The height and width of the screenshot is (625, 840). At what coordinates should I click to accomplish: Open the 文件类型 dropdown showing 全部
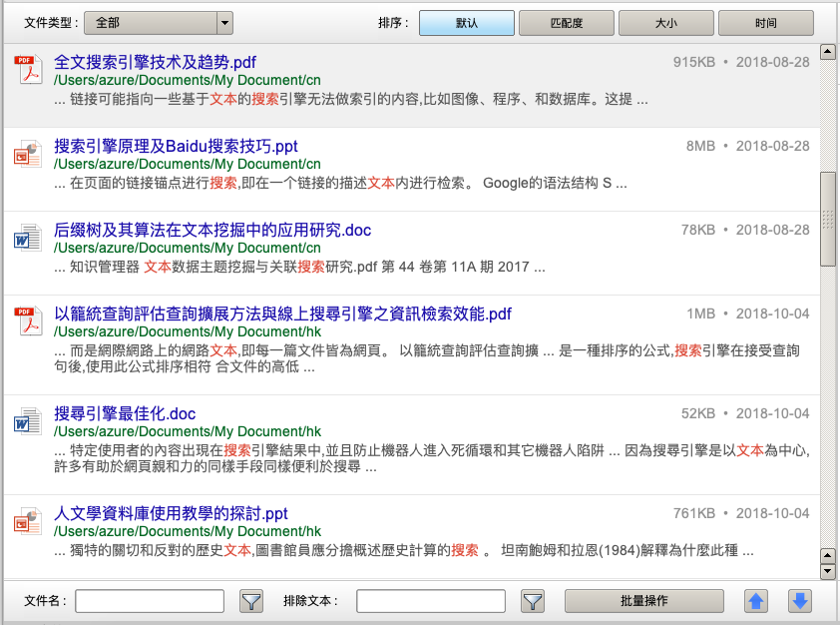pos(158,22)
